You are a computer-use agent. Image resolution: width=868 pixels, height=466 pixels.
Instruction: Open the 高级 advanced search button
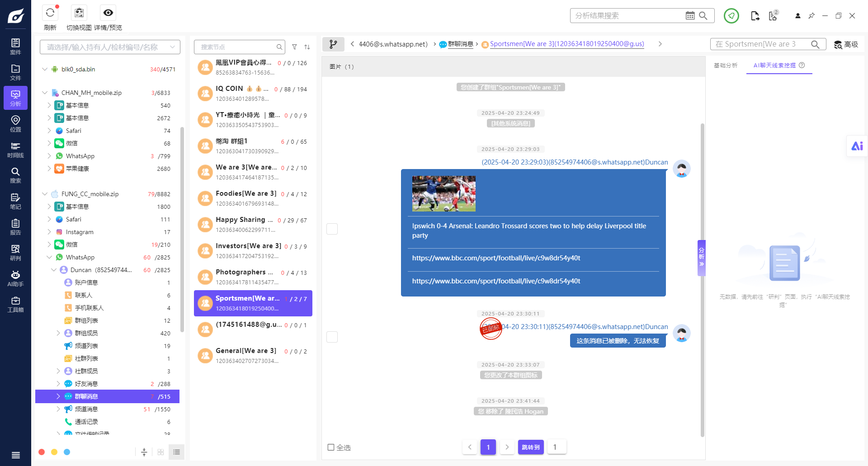pyautogui.click(x=846, y=44)
